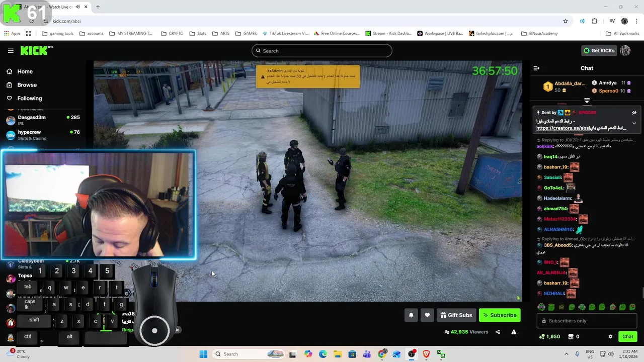This screenshot has height=362, width=644.
Task: Open Following in sidebar
Action: coord(24,99)
